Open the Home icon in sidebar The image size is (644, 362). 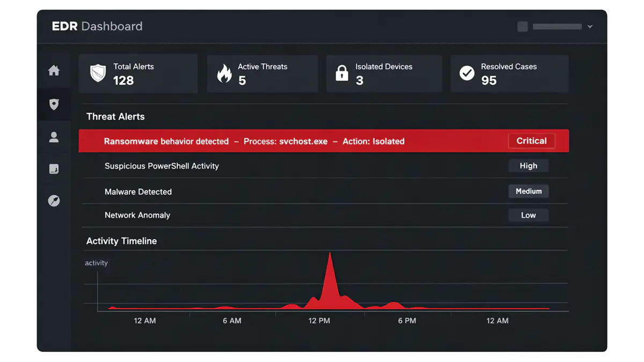click(x=54, y=71)
